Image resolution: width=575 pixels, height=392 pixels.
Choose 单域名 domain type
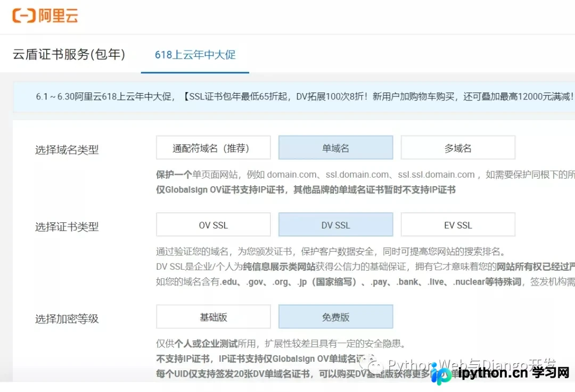pos(335,148)
